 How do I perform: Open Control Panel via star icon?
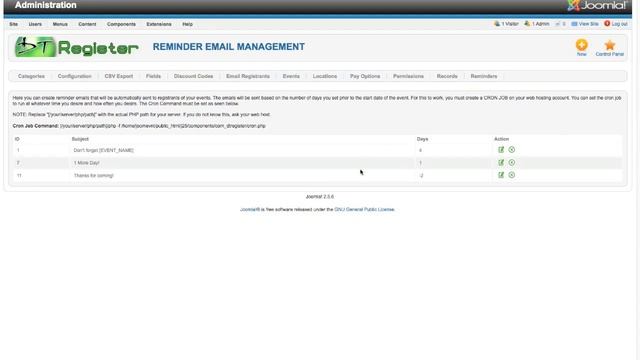click(609, 47)
